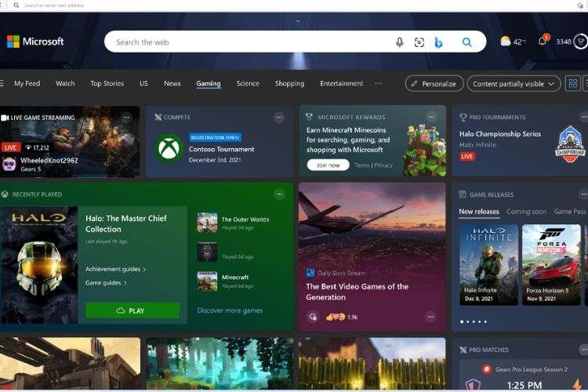
Task: Select the Science tab
Action: [x=248, y=83]
